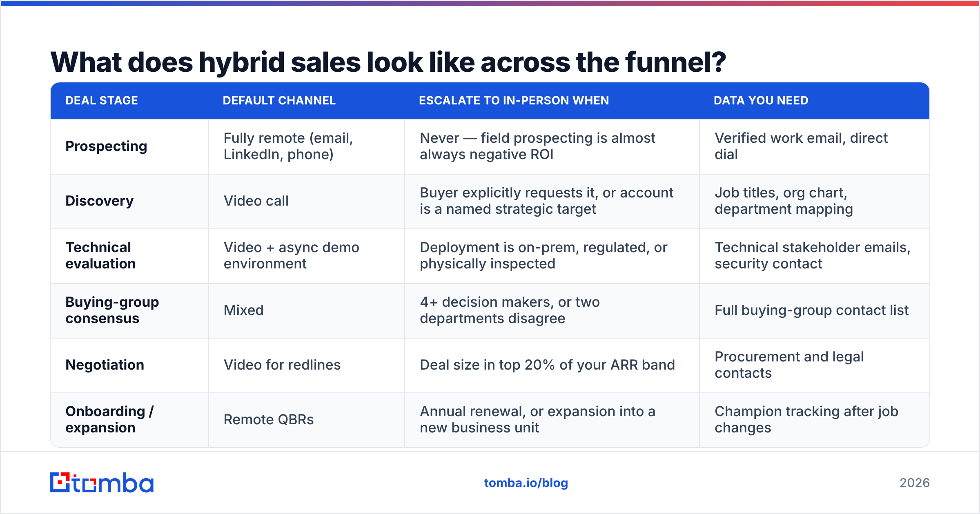Image resolution: width=980 pixels, height=514 pixels.
Task: Select the Buying-group consensus row label
Action: tap(112, 310)
